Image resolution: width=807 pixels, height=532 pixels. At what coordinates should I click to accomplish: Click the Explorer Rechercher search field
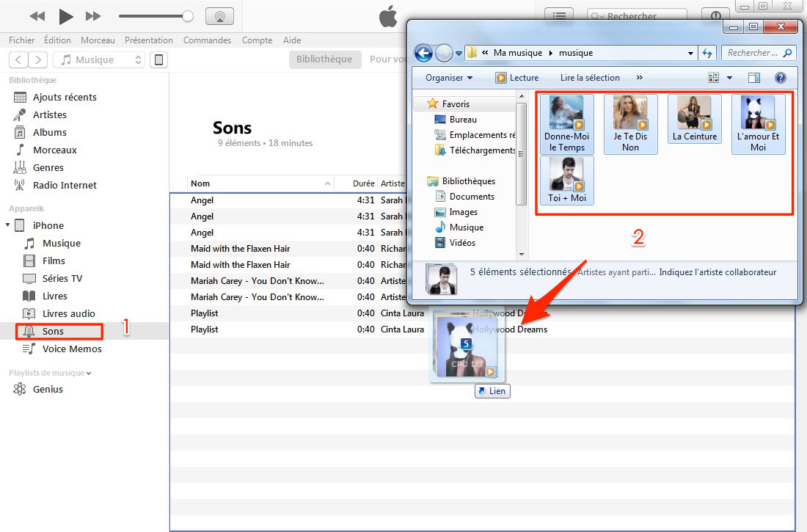759,53
